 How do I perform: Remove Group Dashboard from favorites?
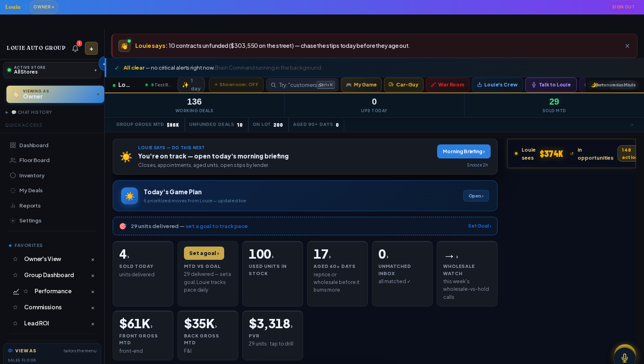[x=93, y=276]
